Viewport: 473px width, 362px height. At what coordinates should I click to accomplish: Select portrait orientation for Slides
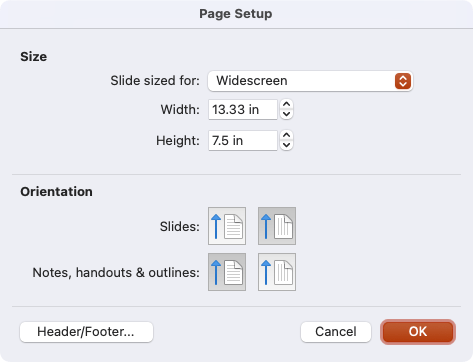[227, 226]
